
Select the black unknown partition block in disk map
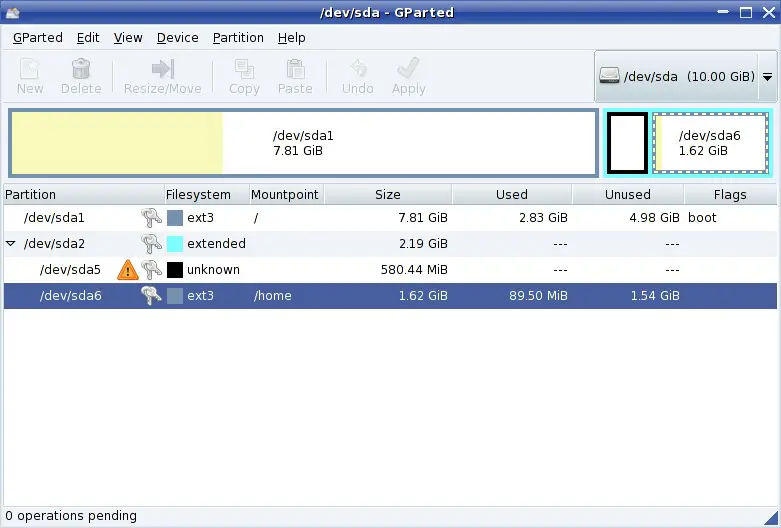click(628, 143)
